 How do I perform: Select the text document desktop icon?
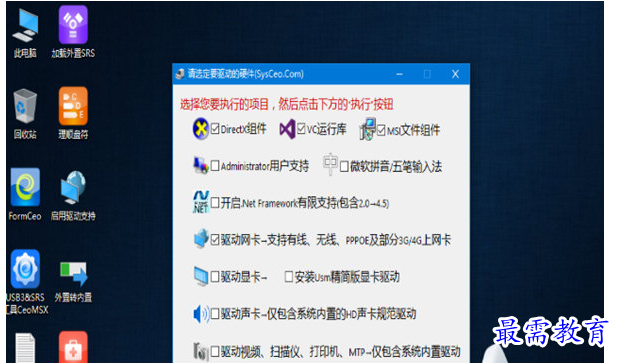point(25,348)
